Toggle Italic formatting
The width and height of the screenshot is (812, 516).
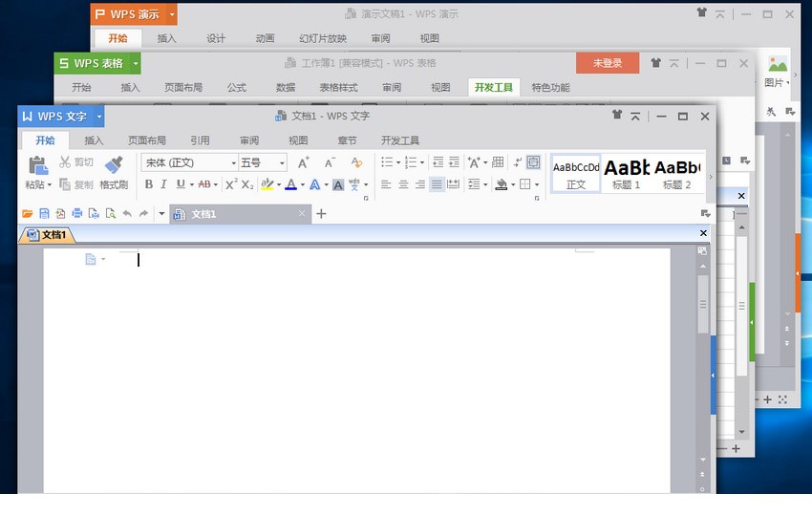[163, 183]
